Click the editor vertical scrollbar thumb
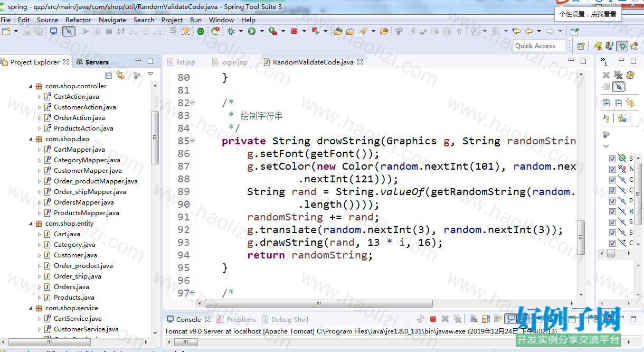This screenshot has width=644, height=352. click(x=581, y=237)
